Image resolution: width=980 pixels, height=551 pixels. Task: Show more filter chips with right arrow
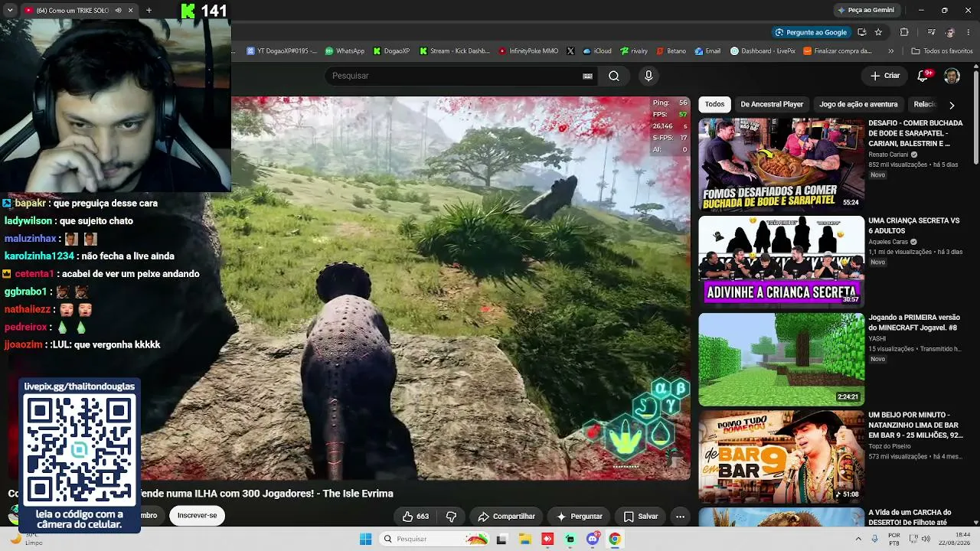pyautogui.click(x=952, y=105)
